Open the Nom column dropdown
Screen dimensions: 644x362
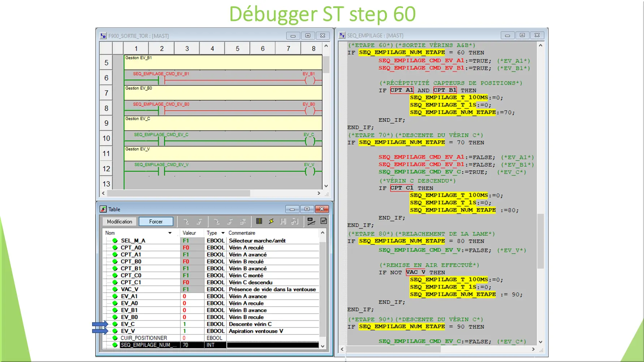(x=170, y=233)
